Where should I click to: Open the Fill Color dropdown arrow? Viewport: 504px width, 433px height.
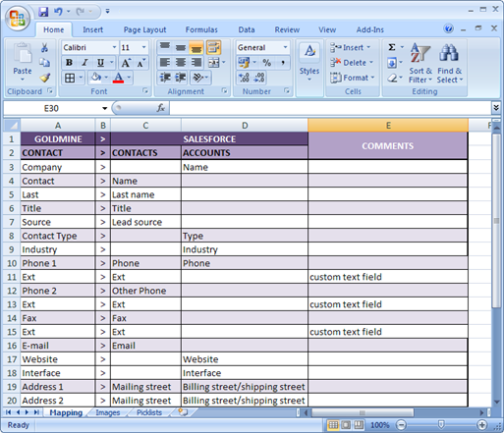(x=106, y=78)
